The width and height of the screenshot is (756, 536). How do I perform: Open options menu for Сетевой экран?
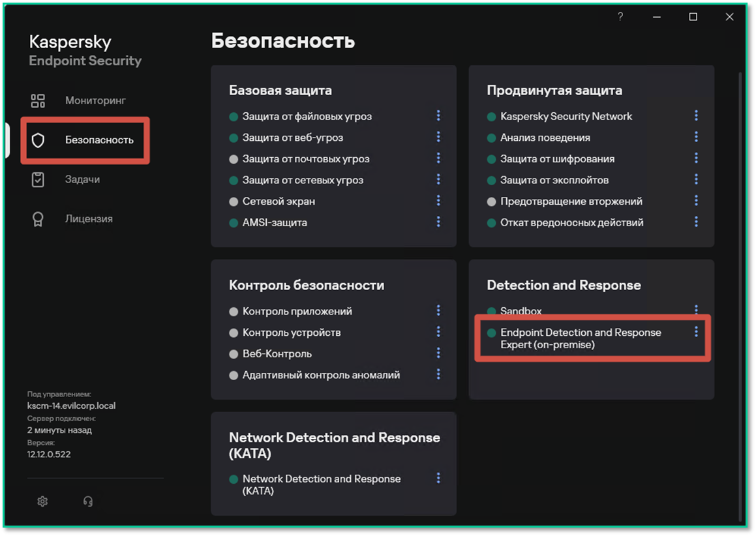point(438,201)
